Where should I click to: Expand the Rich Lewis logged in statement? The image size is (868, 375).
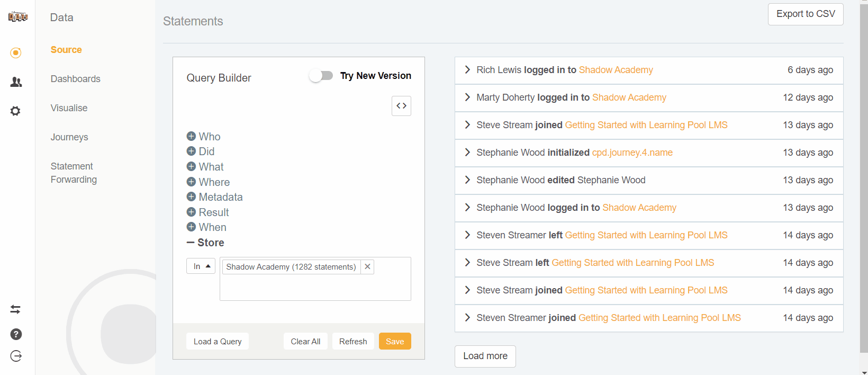(467, 70)
